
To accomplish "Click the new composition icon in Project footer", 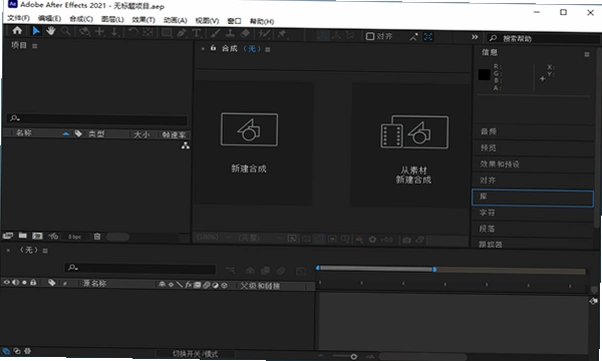I will click(38, 236).
